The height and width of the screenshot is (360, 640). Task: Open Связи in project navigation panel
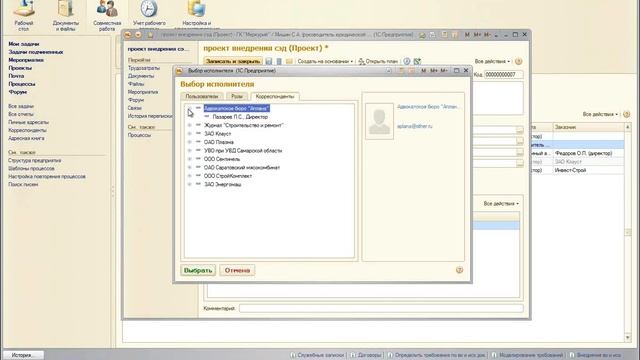[x=135, y=108]
